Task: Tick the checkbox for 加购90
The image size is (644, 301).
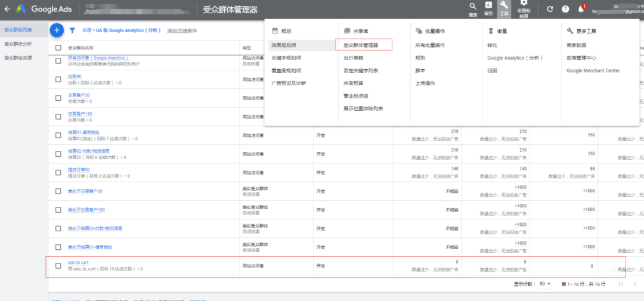Action: [x=58, y=79]
